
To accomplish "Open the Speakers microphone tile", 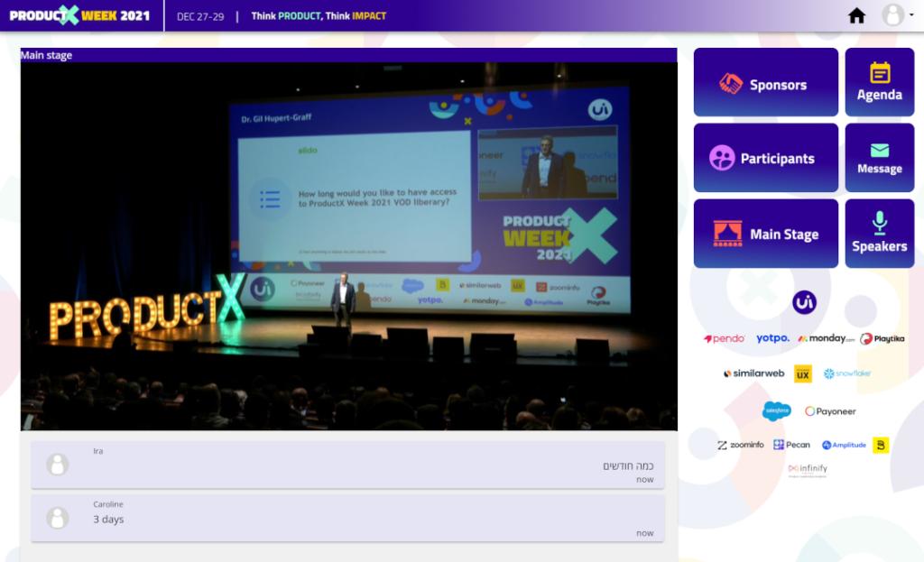I will pos(879,234).
